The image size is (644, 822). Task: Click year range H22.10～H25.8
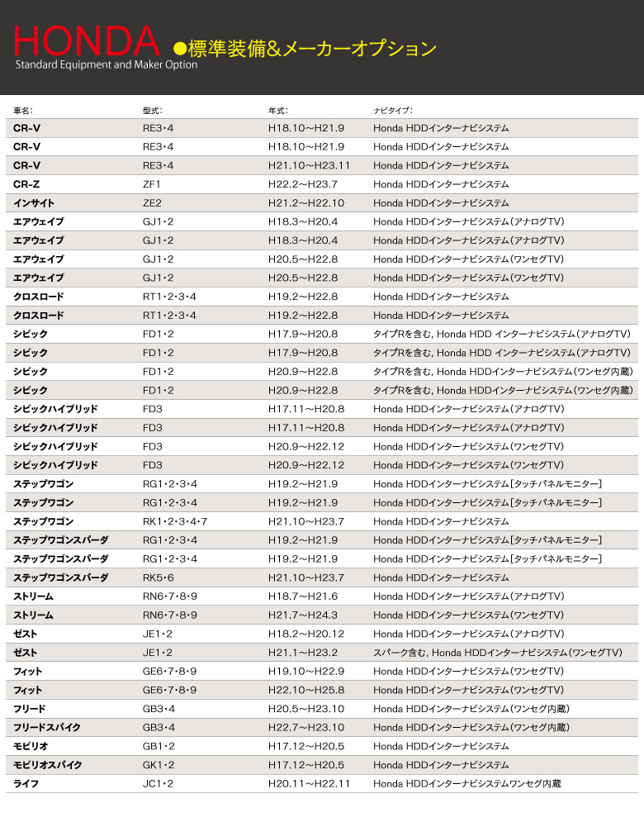pos(306,690)
